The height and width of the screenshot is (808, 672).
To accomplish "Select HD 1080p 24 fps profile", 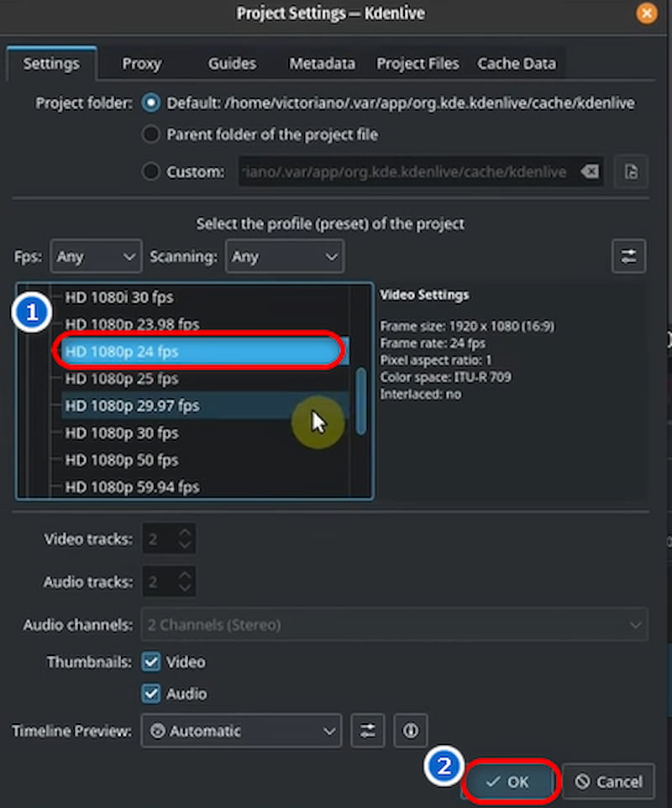I will point(205,351).
